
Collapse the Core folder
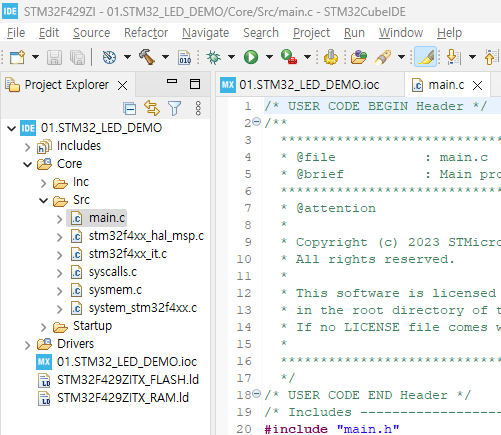(28, 164)
